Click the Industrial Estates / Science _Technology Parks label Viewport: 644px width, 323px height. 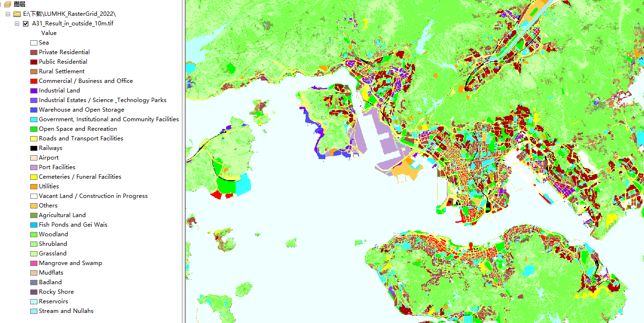click(x=103, y=100)
